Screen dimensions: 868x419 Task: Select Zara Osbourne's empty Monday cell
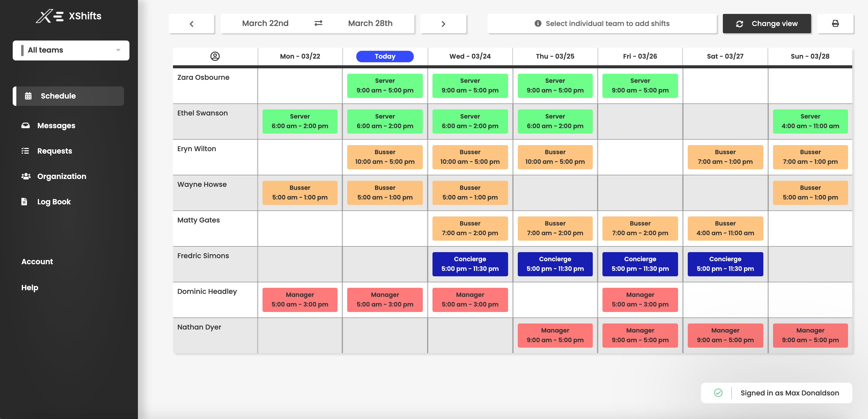click(300, 86)
